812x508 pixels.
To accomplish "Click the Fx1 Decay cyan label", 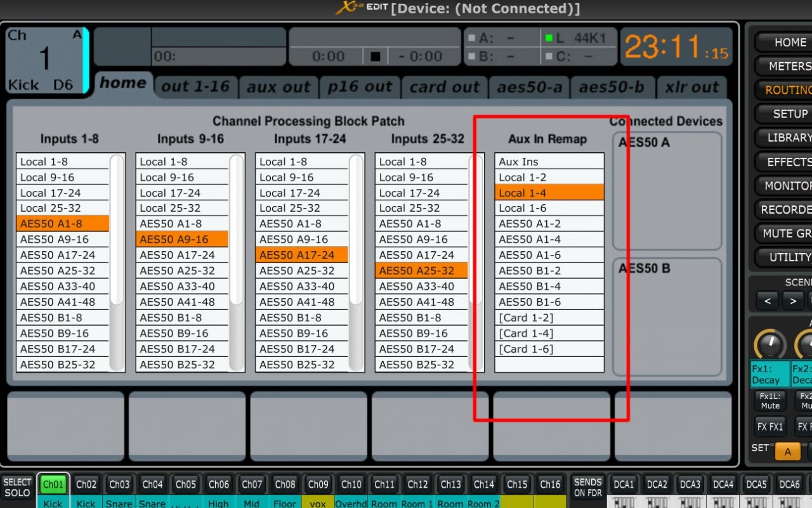I will click(769, 374).
